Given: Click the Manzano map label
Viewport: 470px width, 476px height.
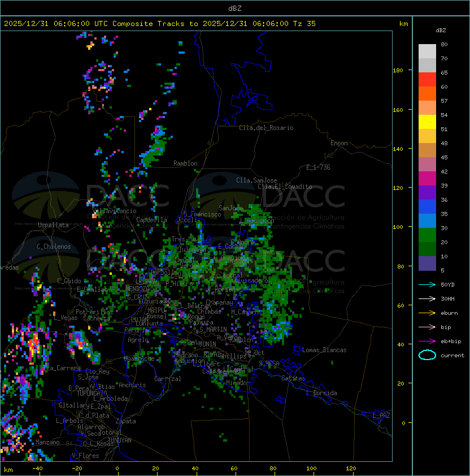Looking at the screenshot, I should [47, 442].
